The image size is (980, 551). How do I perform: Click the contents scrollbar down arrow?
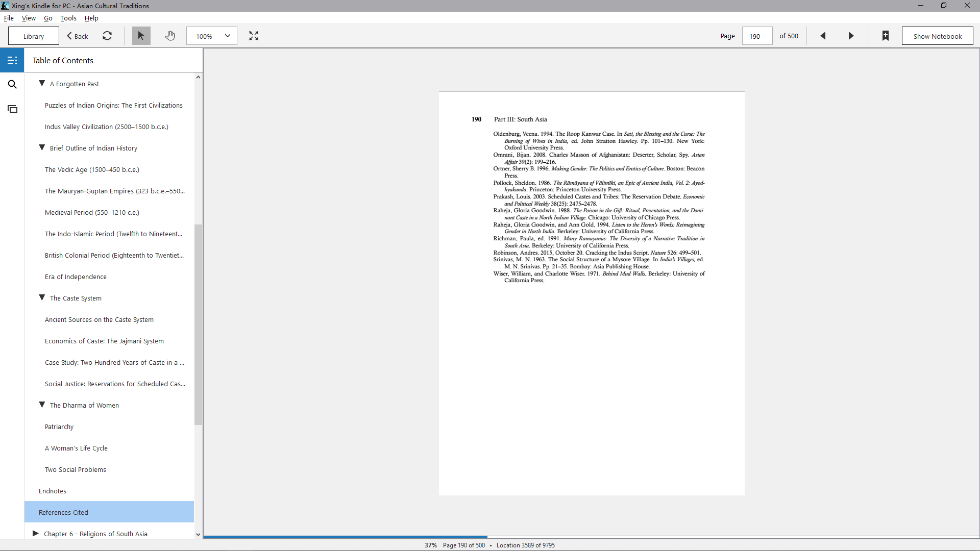click(x=198, y=535)
